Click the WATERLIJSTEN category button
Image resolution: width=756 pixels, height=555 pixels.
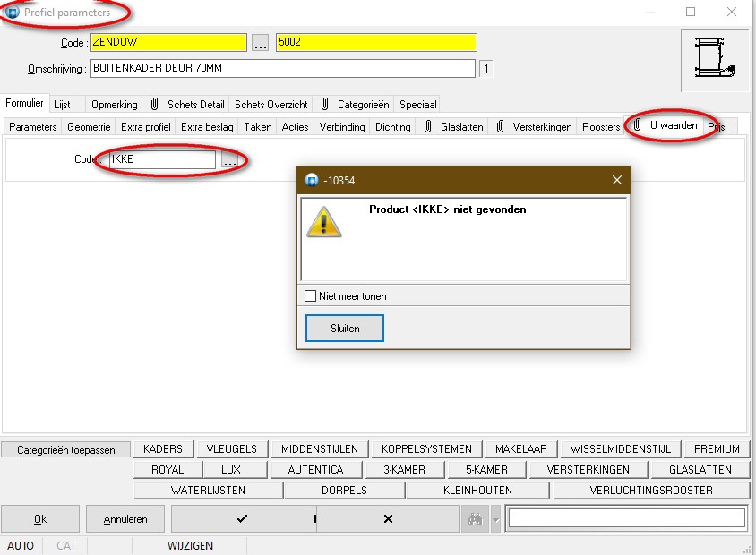click(208, 491)
